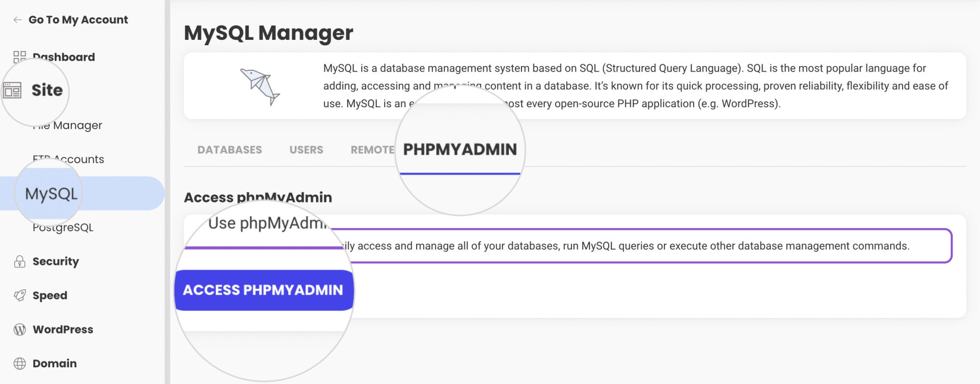The image size is (980, 384).
Task: Switch to the phpMyAdmin tab
Action: pos(460,149)
